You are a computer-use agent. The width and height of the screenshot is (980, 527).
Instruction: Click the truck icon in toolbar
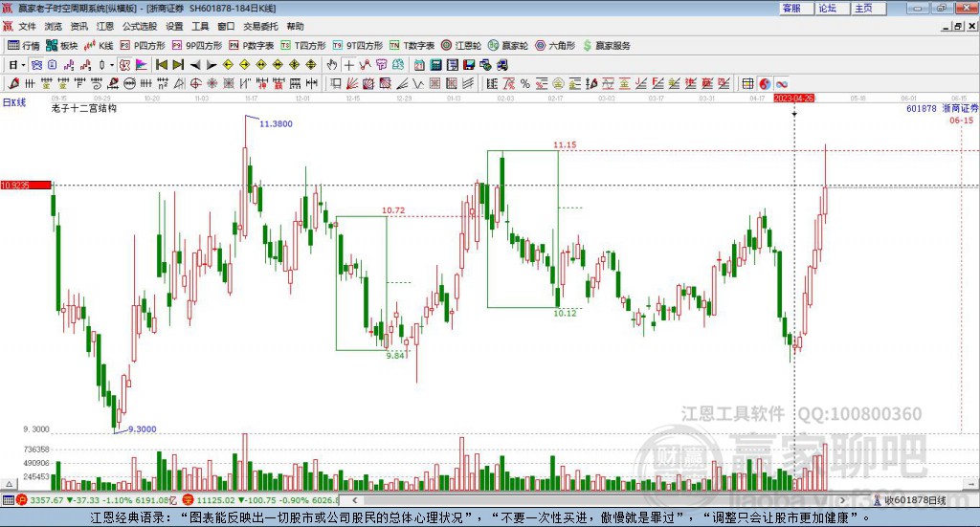(501, 65)
